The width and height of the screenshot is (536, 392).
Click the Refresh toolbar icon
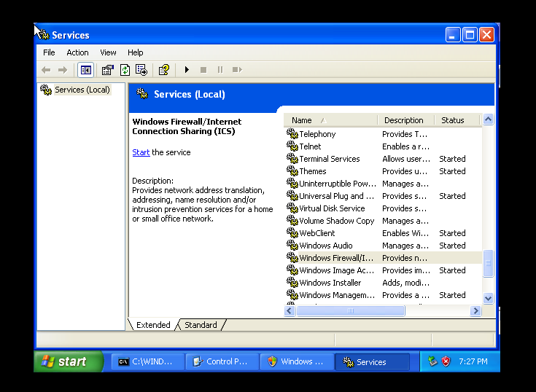(x=125, y=70)
